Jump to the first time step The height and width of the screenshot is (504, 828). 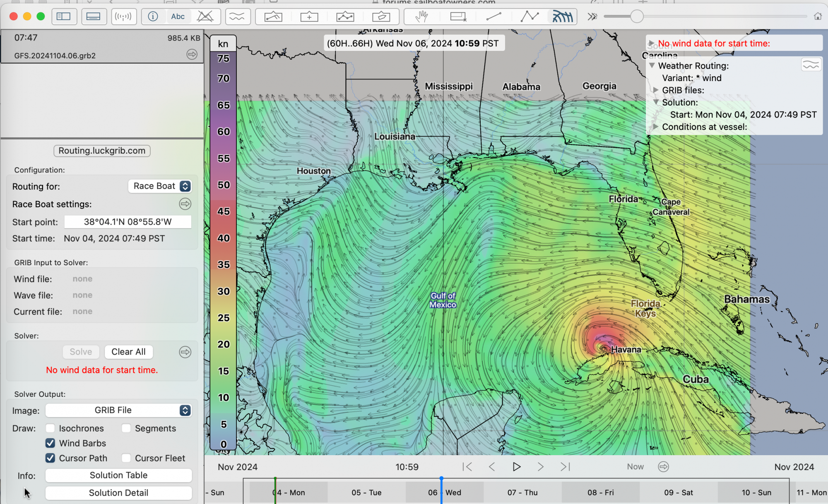(467, 467)
